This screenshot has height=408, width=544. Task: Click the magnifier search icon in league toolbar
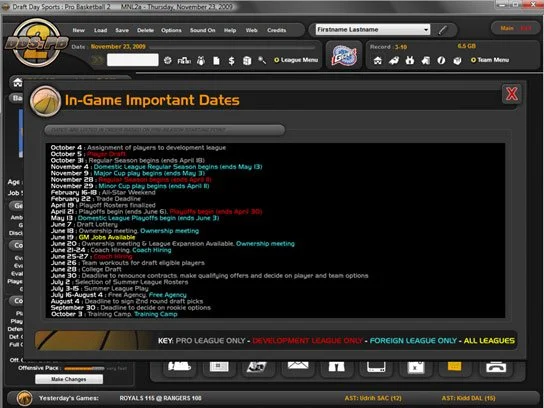262,60
